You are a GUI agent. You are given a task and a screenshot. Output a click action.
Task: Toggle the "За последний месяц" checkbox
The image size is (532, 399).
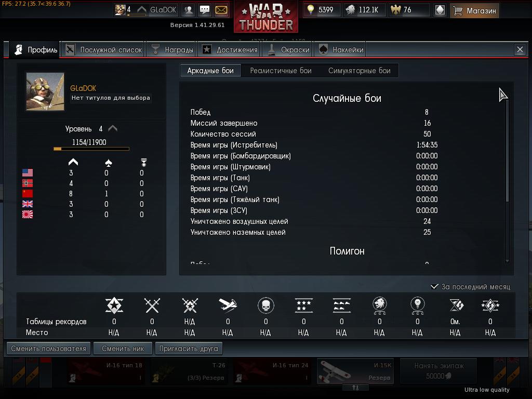(x=434, y=287)
